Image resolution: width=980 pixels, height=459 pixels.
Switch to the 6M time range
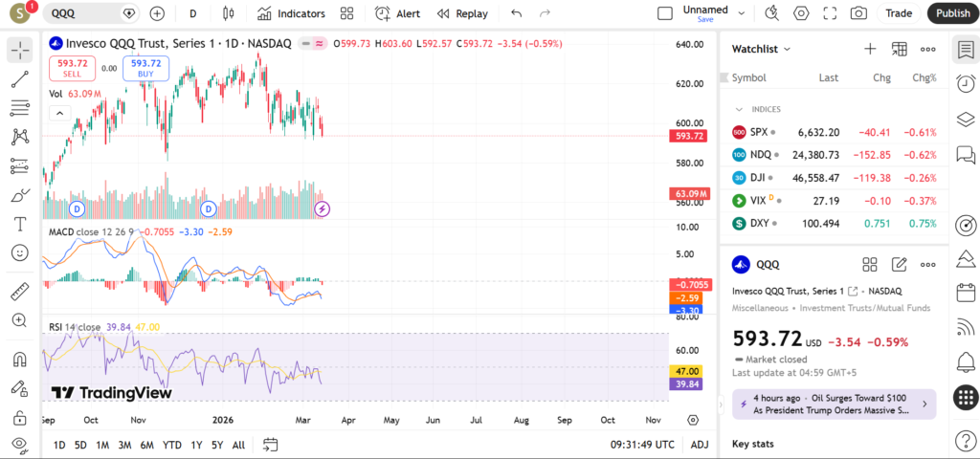(146, 445)
